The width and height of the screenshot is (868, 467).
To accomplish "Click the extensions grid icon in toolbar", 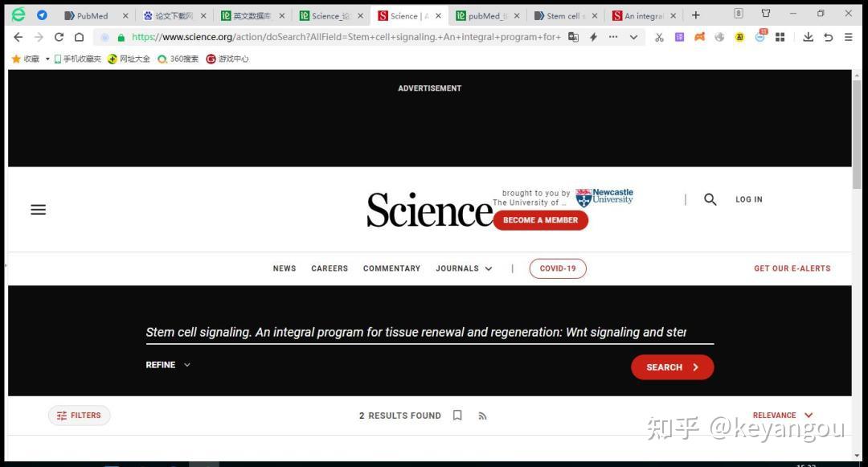I will tap(780, 37).
